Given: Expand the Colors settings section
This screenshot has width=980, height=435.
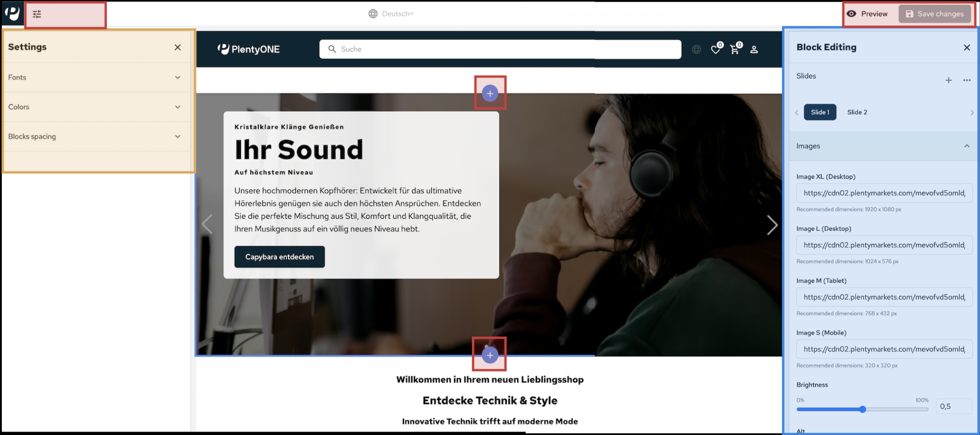Looking at the screenshot, I should [94, 107].
